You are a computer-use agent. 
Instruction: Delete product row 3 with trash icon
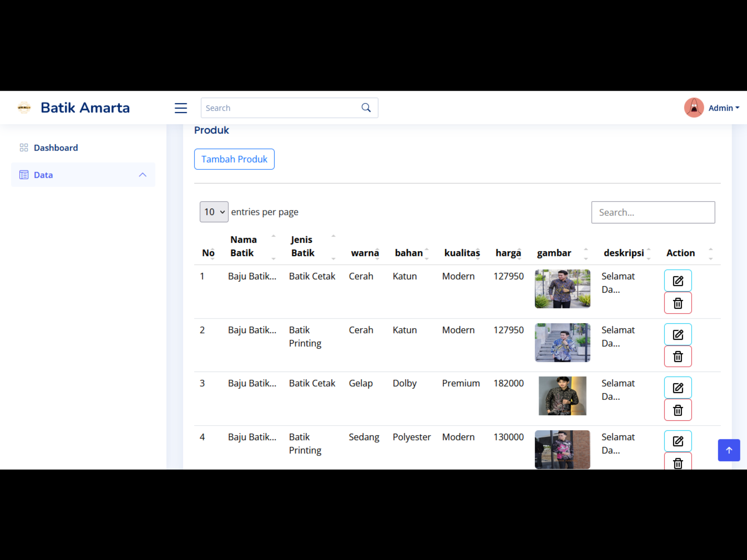pos(677,410)
